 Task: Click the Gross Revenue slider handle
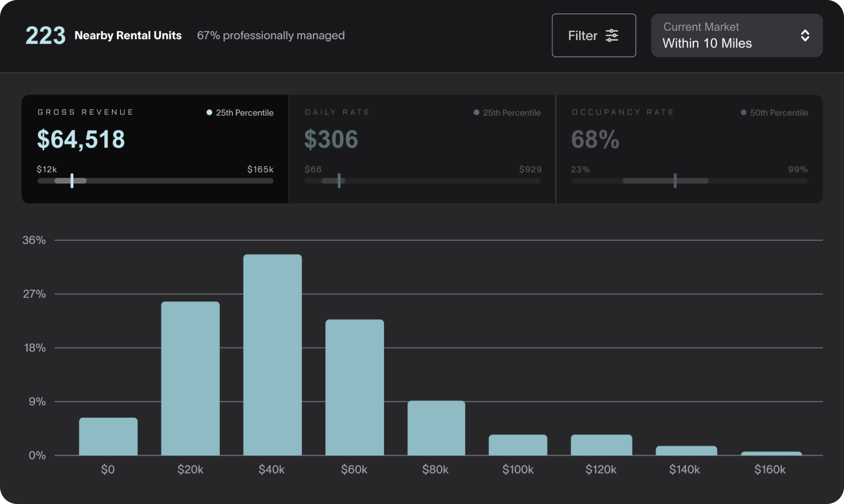(x=72, y=180)
